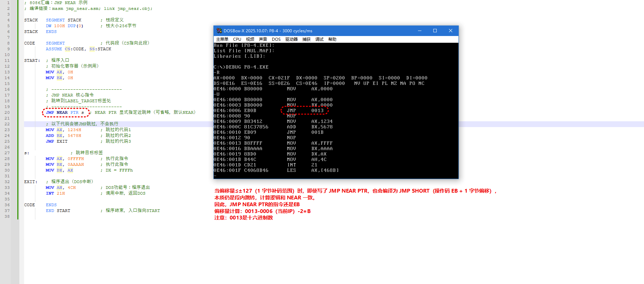The height and width of the screenshot is (284, 644).
Task: Click the 'C:\>DEBUG P8-4.EXE' line in DOSBox
Action: click(x=241, y=67)
